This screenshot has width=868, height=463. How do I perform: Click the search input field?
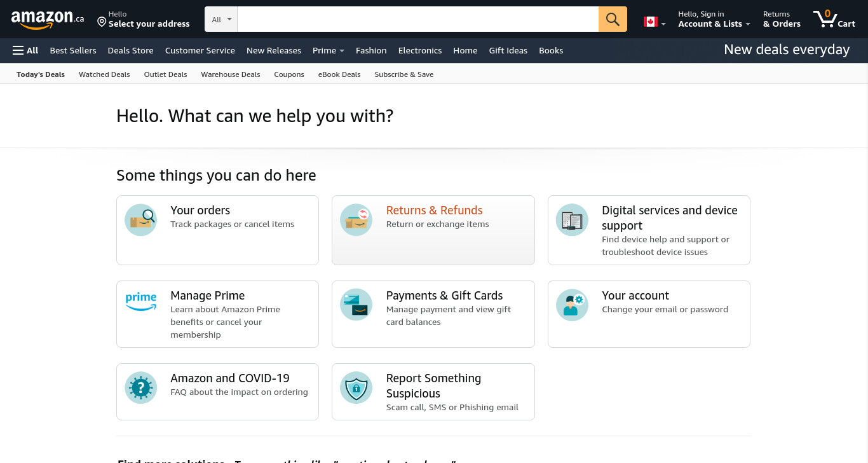point(418,19)
